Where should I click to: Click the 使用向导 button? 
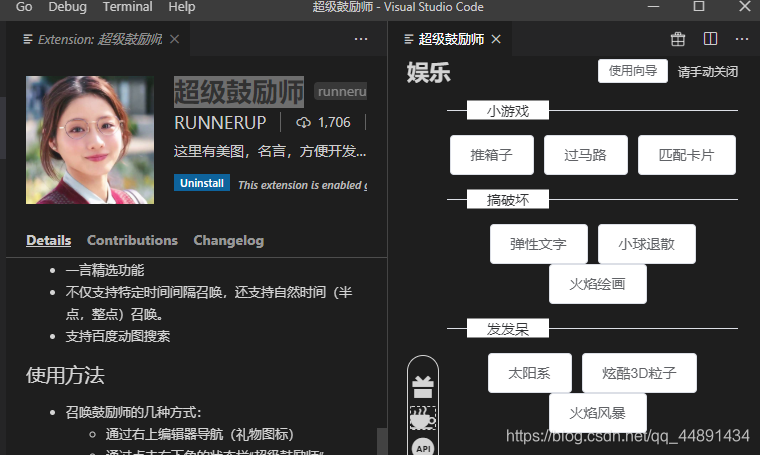[x=633, y=71]
